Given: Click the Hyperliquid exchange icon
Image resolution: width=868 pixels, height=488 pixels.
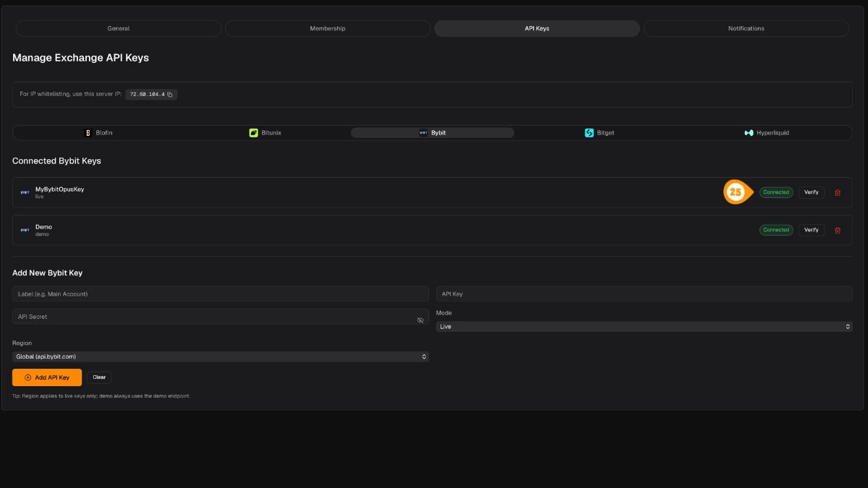Looking at the screenshot, I should pyautogui.click(x=749, y=133).
